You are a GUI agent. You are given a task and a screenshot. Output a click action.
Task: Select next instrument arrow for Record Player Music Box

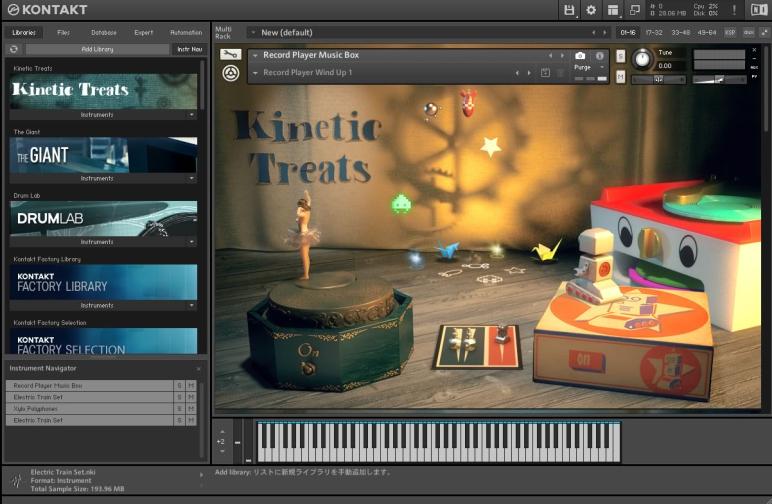point(562,56)
